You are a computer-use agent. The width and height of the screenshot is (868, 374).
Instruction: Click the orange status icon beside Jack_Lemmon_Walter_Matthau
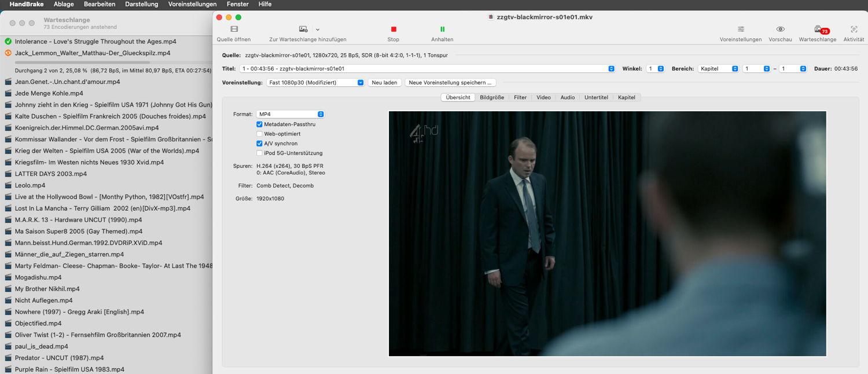click(x=8, y=53)
